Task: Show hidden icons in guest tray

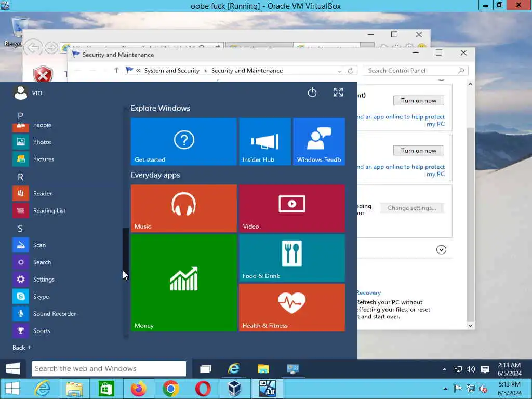Action: tap(445, 369)
